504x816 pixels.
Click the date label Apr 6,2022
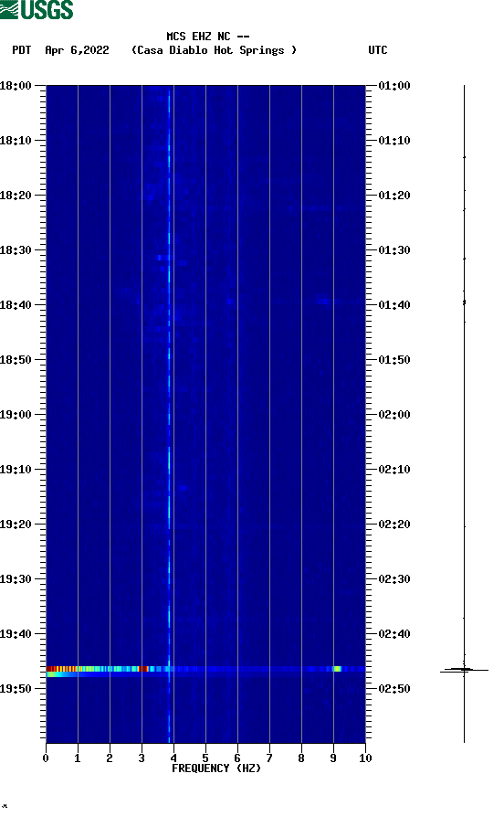[77, 50]
